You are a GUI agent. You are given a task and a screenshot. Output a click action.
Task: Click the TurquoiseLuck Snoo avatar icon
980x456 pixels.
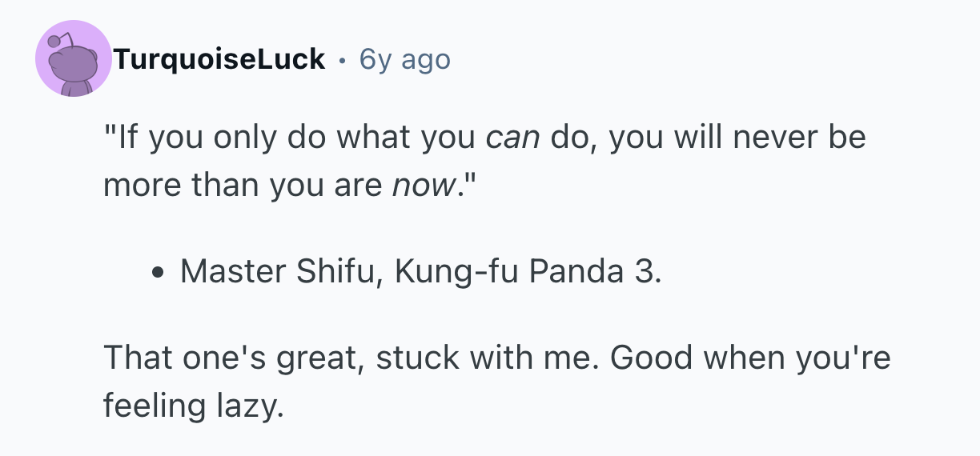coord(74,59)
